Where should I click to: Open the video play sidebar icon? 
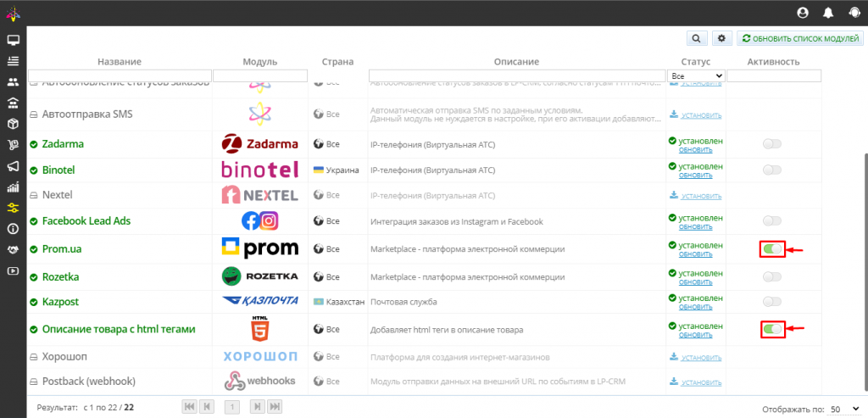click(x=13, y=270)
